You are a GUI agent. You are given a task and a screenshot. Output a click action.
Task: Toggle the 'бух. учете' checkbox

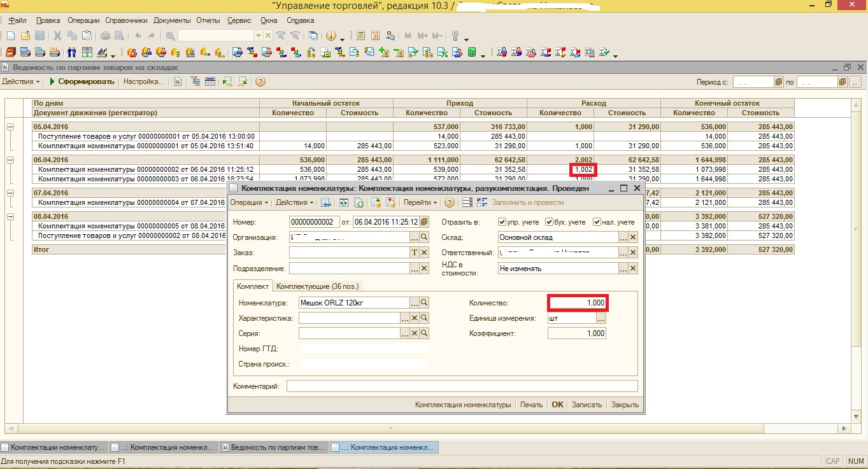point(550,222)
